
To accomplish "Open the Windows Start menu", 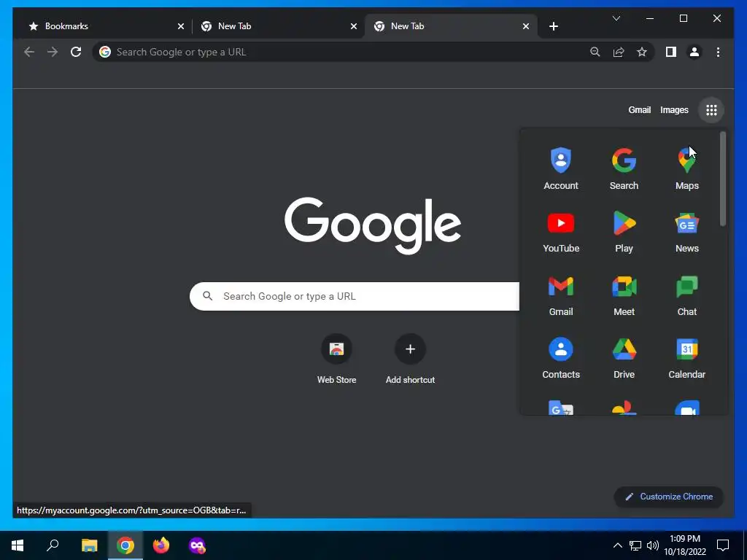I will (x=18, y=545).
